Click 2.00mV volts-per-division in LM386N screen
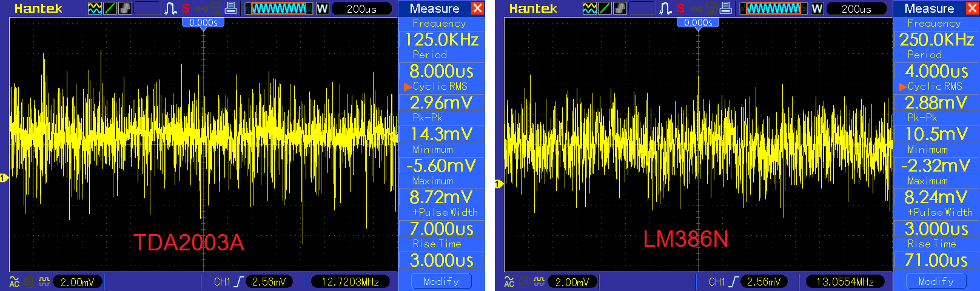The image size is (980, 291). click(x=572, y=281)
